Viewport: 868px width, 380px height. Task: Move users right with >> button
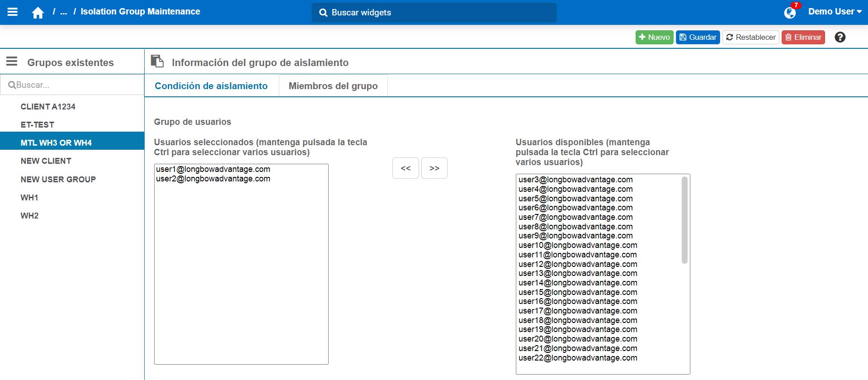click(434, 168)
